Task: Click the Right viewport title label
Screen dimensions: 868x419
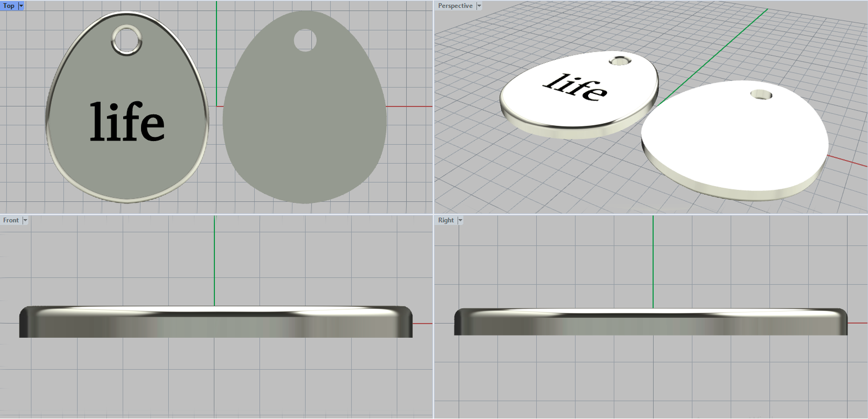Action: [x=445, y=220]
